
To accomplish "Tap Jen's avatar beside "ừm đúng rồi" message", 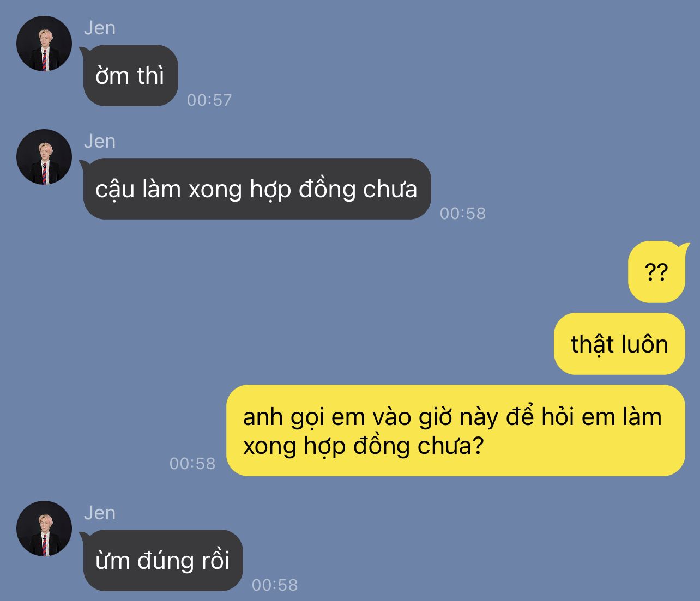I will tap(44, 529).
